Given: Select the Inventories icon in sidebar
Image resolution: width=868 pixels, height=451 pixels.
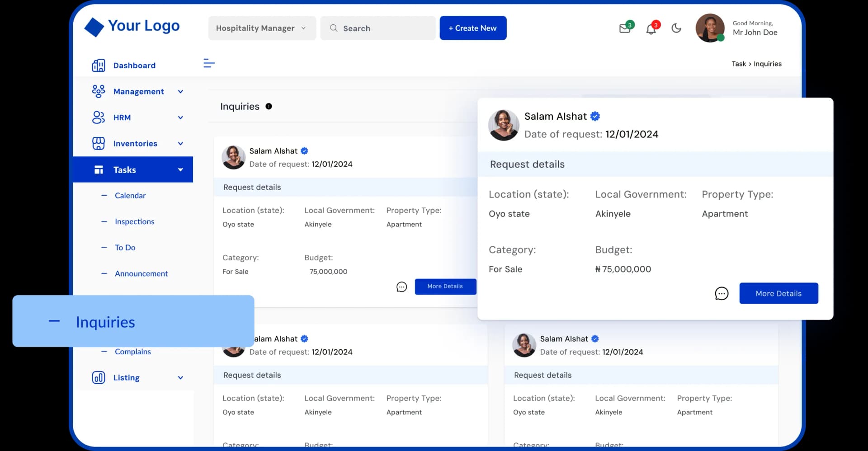Looking at the screenshot, I should point(98,143).
